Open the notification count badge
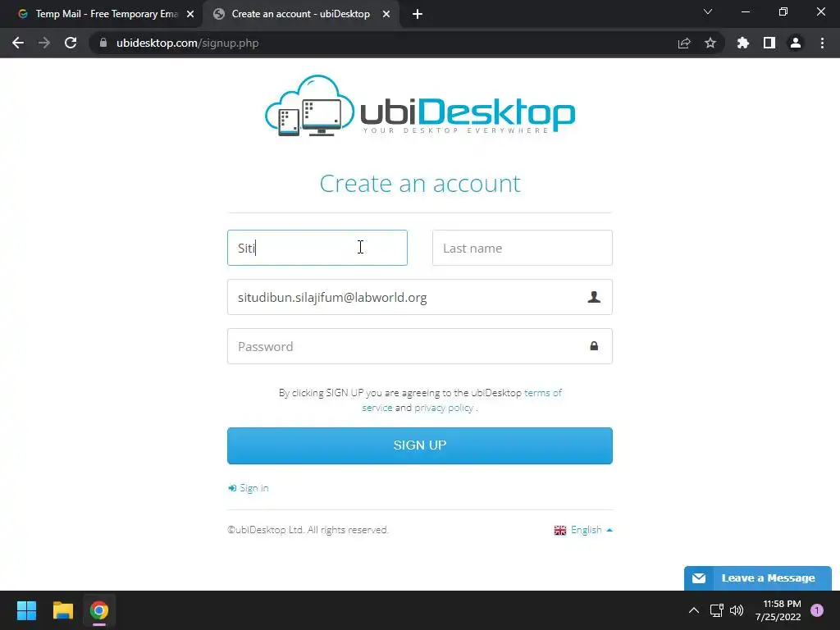 pyautogui.click(x=817, y=610)
